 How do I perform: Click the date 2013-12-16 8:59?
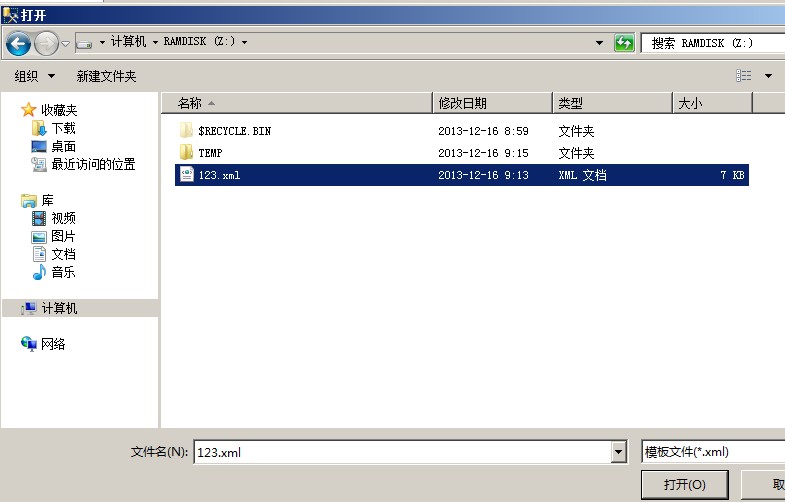click(x=483, y=131)
